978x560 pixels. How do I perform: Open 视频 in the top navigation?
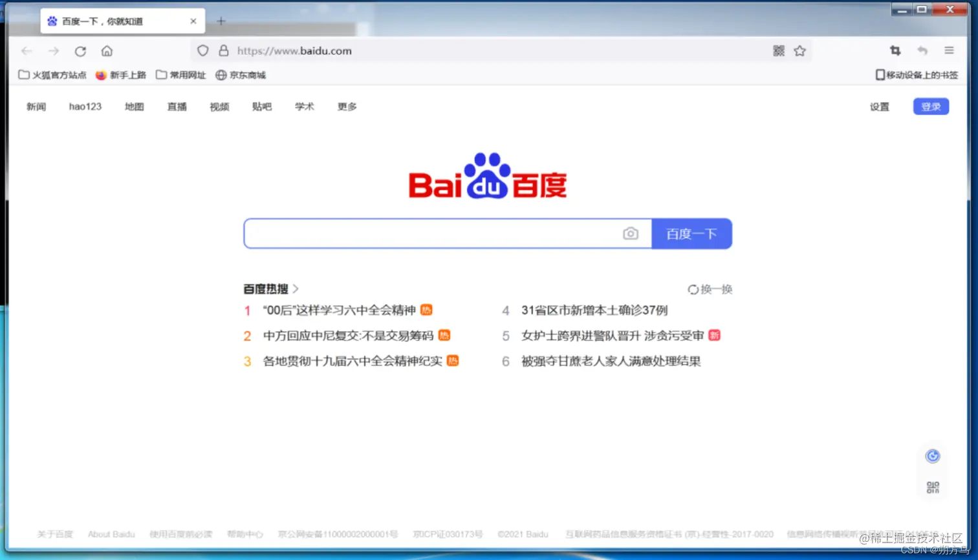[219, 107]
